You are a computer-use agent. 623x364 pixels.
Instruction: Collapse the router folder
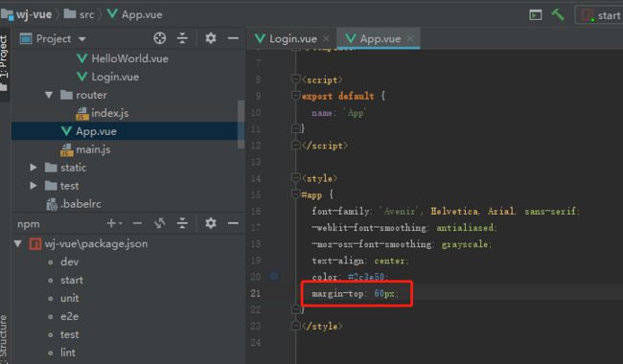(x=49, y=95)
